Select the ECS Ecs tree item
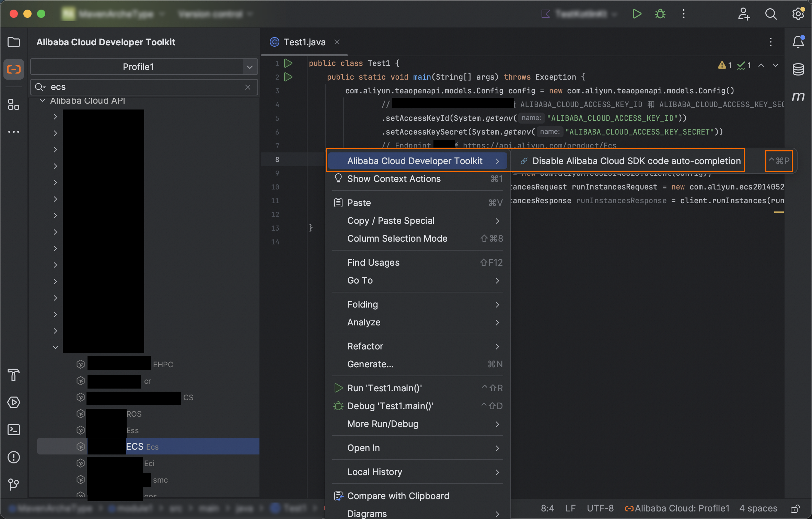This screenshot has height=519, width=812. pos(148,447)
